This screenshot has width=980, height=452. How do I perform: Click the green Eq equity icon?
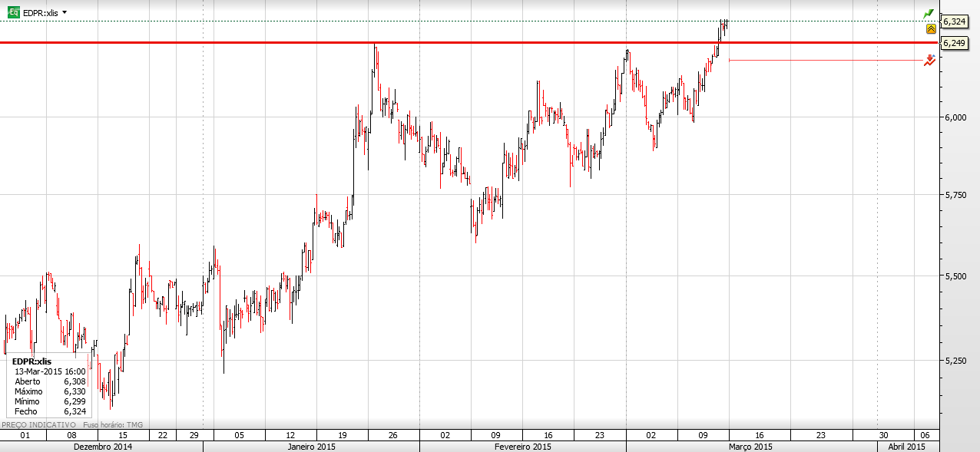[x=14, y=12]
